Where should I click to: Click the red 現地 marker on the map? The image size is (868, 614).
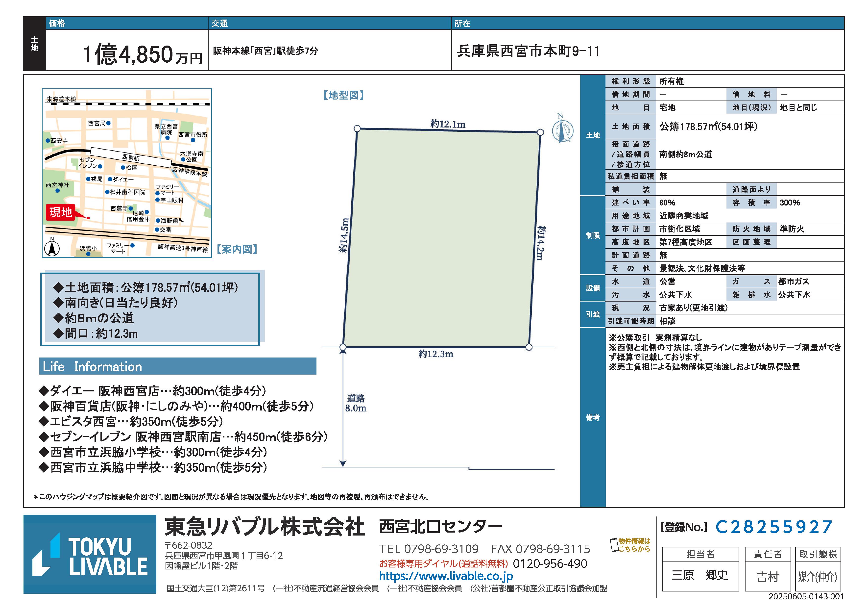(x=61, y=212)
